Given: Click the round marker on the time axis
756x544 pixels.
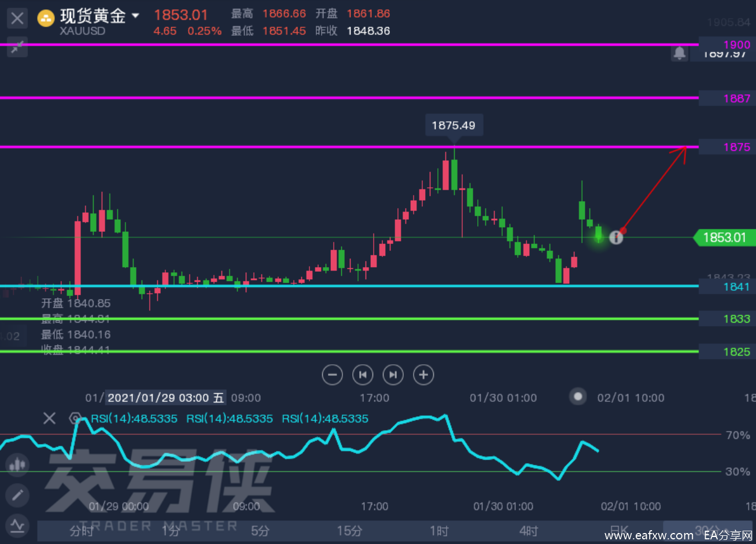Looking at the screenshot, I should coord(577,397).
